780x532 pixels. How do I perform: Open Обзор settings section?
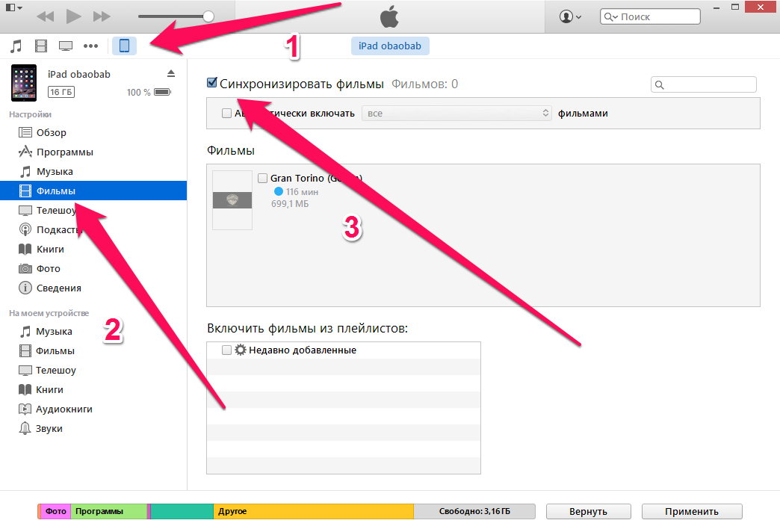click(x=93, y=132)
